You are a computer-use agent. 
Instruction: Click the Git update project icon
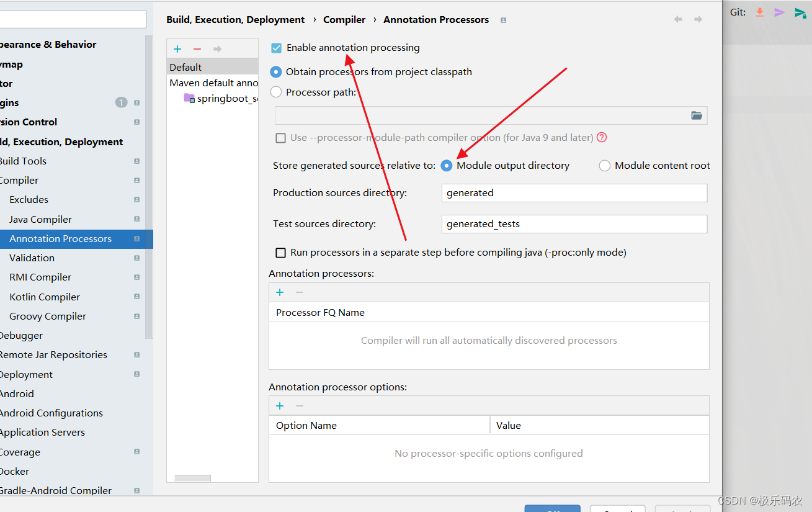(759, 12)
